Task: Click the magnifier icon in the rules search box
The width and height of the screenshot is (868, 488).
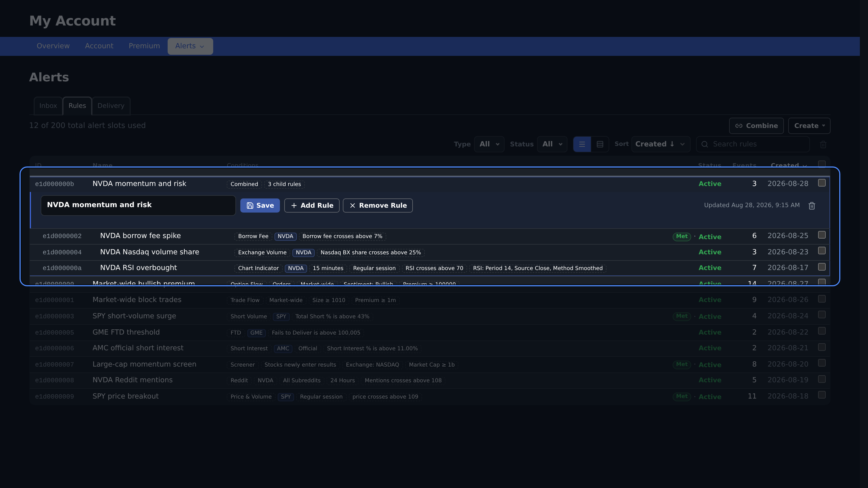Action: (705, 144)
